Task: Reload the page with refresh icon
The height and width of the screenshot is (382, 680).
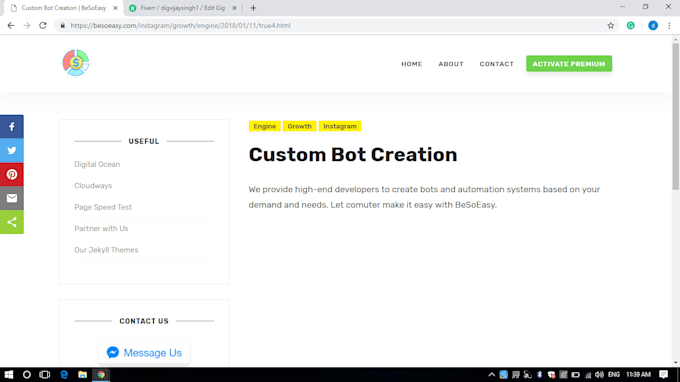Action: pyautogui.click(x=42, y=26)
